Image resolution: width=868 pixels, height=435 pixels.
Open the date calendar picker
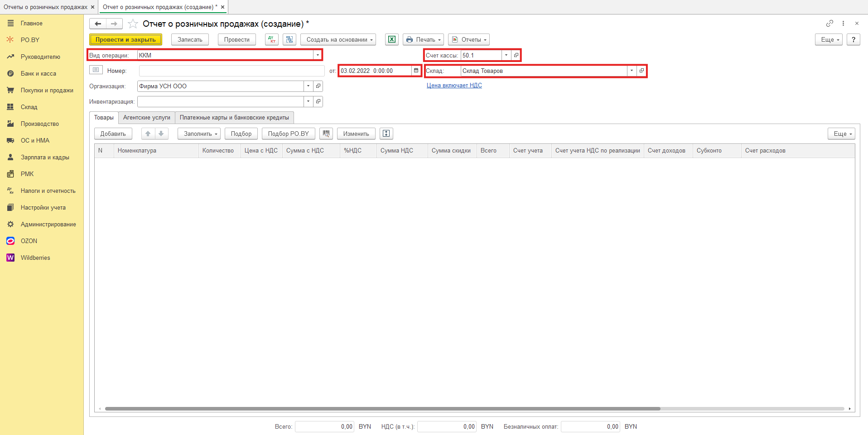point(416,71)
